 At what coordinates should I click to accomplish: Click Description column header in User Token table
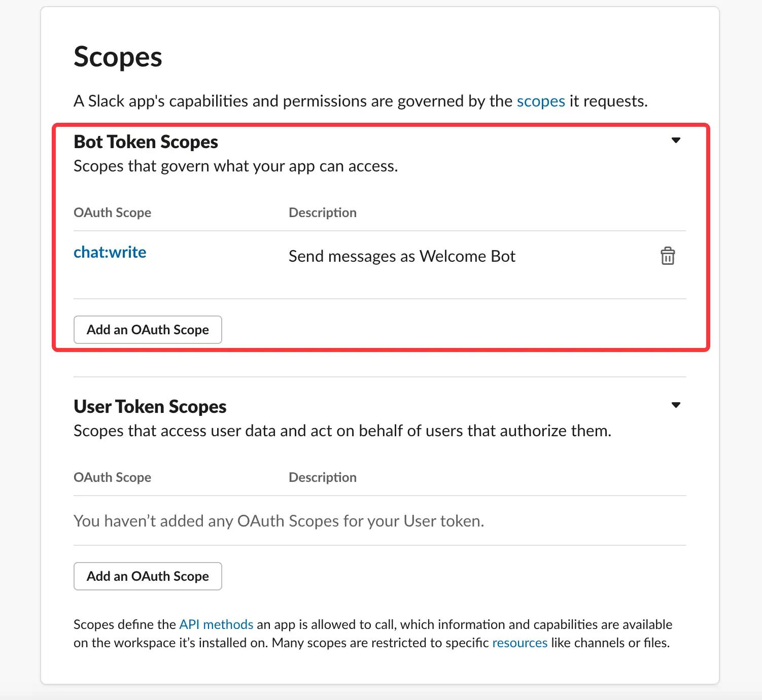323,477
